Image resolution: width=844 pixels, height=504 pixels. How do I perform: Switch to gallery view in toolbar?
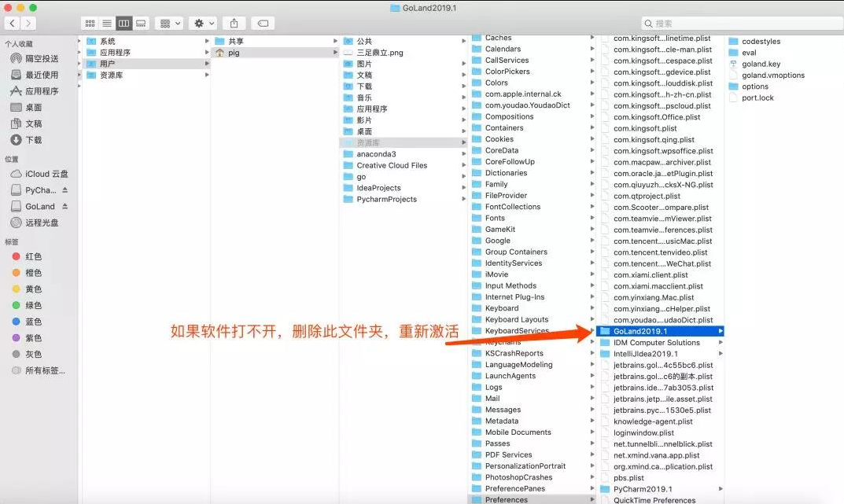[x=141, y=23]
